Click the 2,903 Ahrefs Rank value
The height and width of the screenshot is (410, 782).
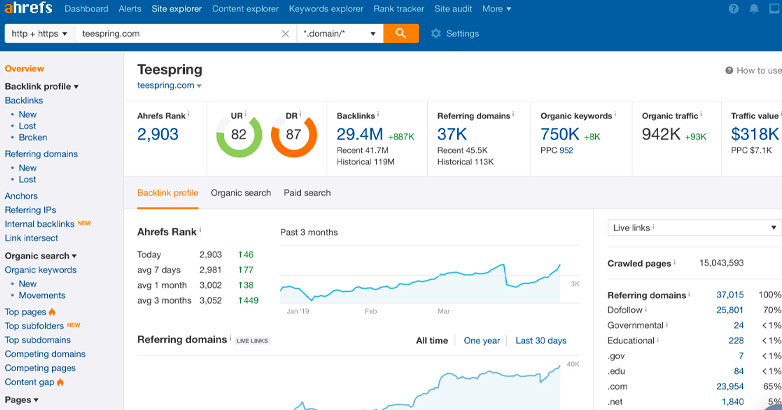pyautogui.click(x=158, y=134)
